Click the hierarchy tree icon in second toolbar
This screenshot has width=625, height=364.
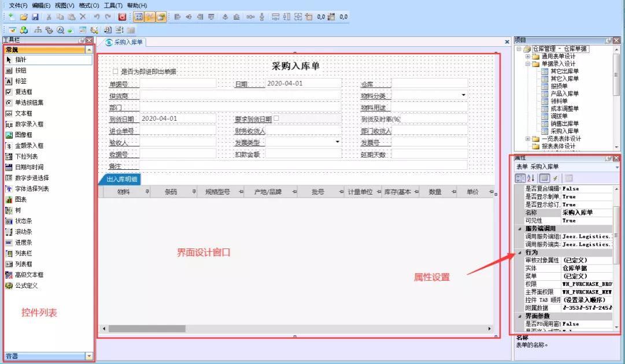pyautogui.click(x=38, y=30)
